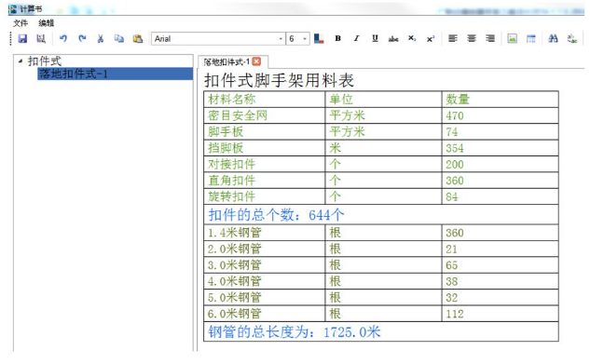Click the 材料名称 header cell

pyautogui.click(x=264, y=100)
